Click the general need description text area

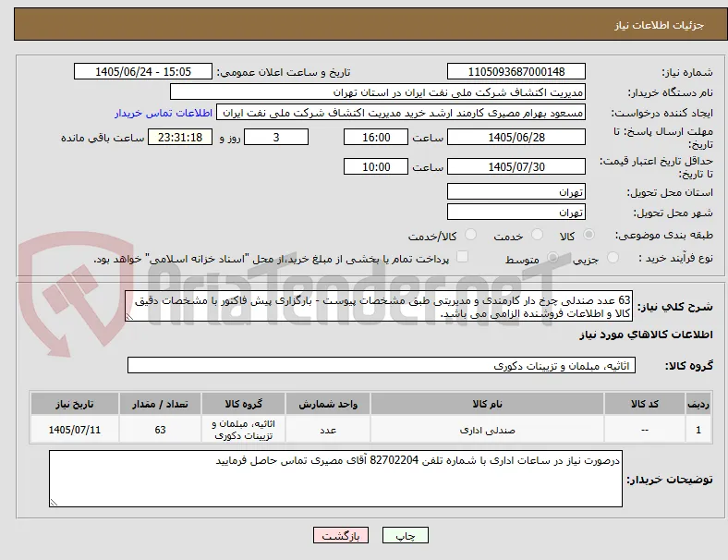click(x=379, y=307)
